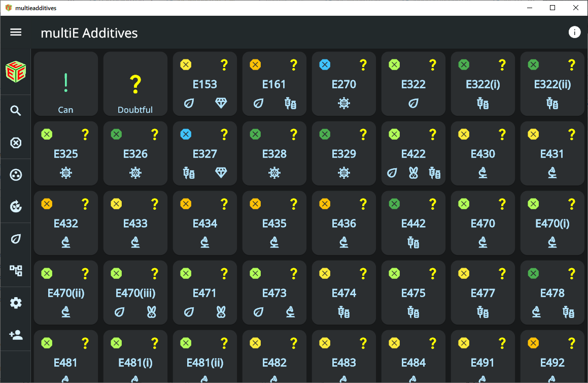The height and width of the screenshot is (383, 588).
Task: Click the microscope icon on E473 card
Action: tap(290, 312)
